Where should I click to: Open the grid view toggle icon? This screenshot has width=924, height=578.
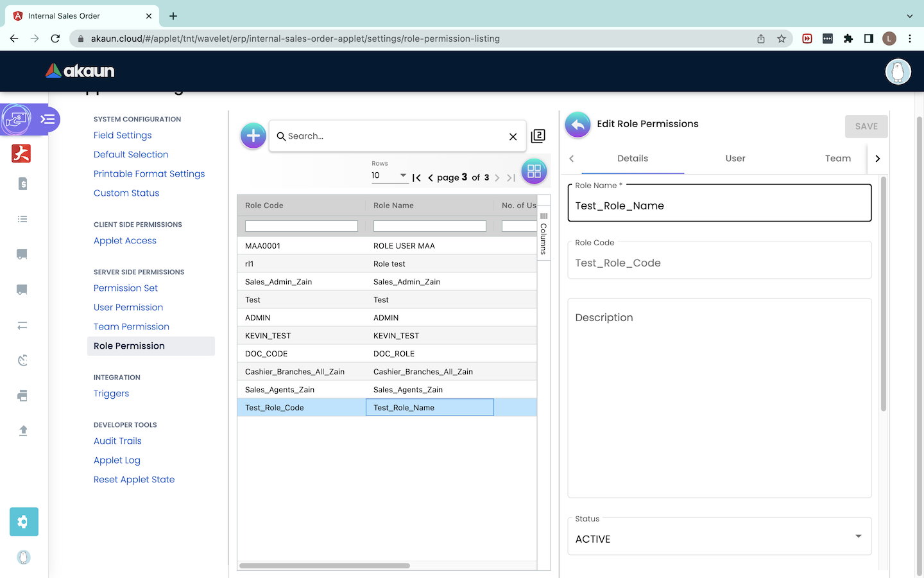point(534,171)
